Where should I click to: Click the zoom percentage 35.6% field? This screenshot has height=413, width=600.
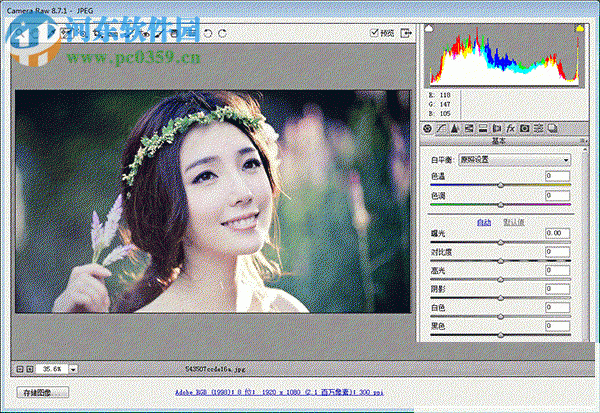coord(52,369)
